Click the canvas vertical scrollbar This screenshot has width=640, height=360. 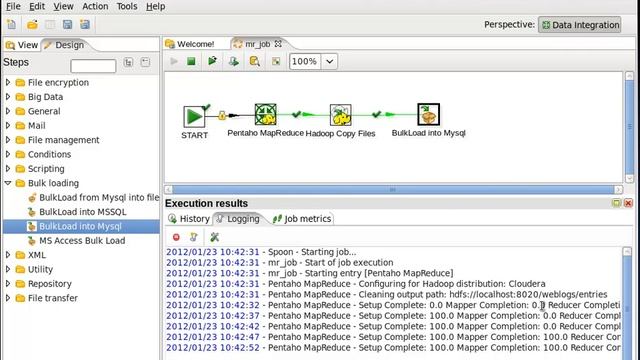pyautogui.click(x=629, y=127)
